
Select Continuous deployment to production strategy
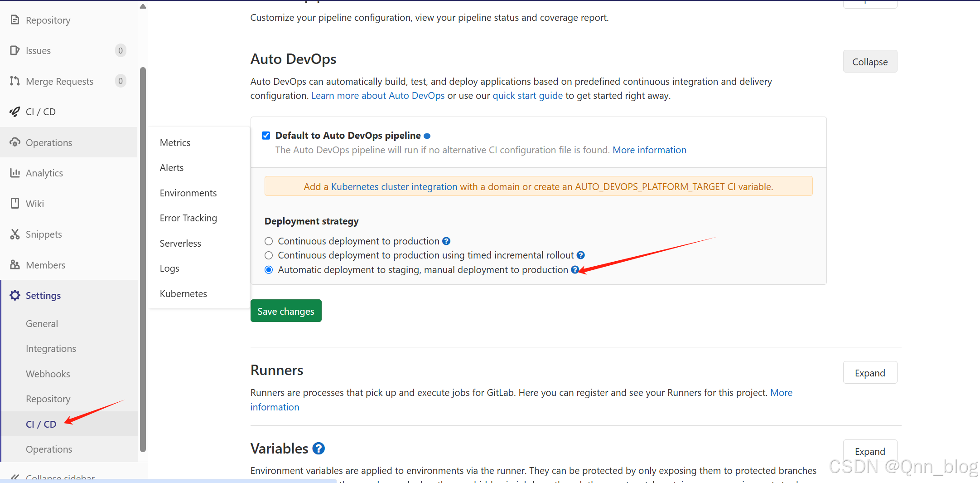tap(268, 241)
